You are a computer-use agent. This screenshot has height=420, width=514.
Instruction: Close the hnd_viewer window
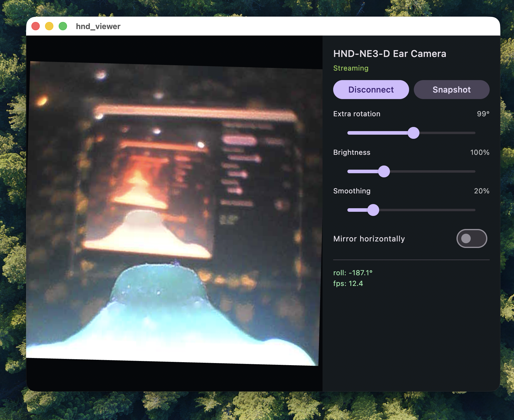36,26
